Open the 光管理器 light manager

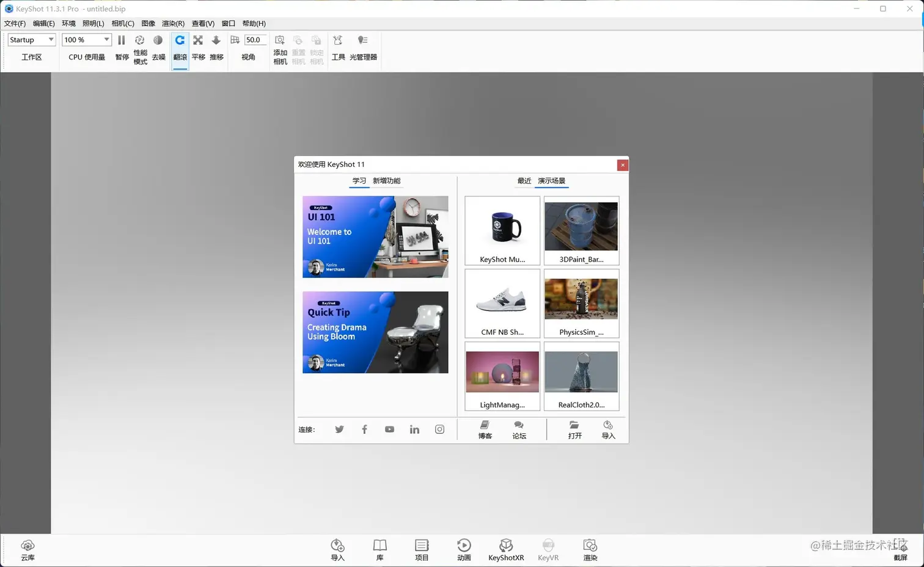tap(363, 48)
